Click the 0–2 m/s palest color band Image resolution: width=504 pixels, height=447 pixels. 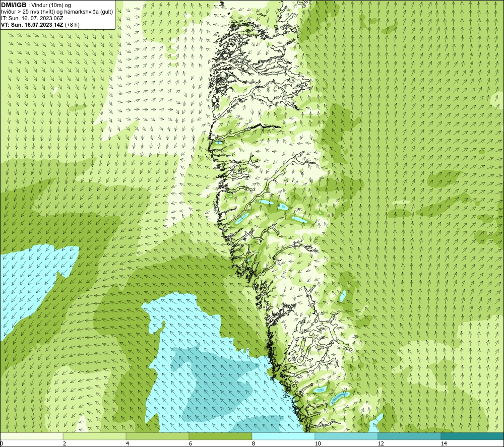(x=31, y=436)
